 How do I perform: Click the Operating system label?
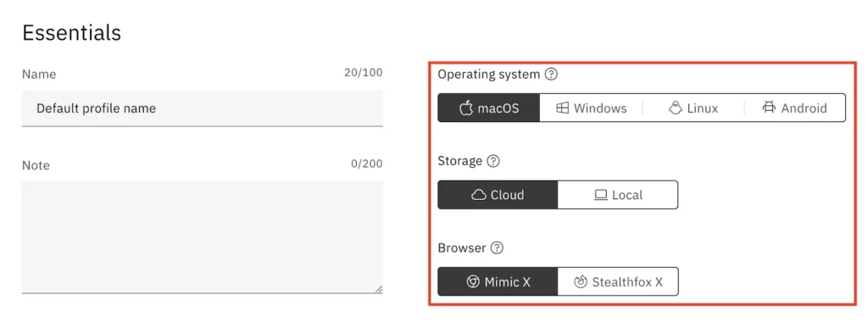(488, 74)
